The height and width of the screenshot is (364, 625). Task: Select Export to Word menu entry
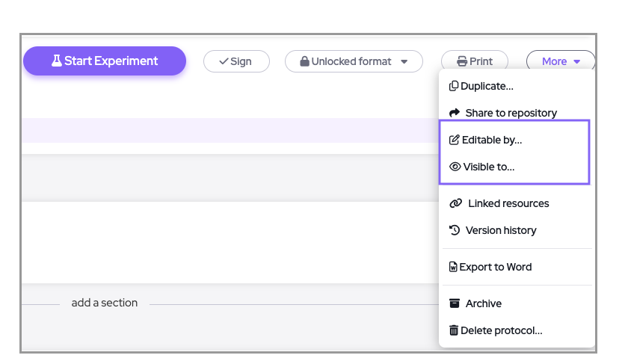point(495,267)
